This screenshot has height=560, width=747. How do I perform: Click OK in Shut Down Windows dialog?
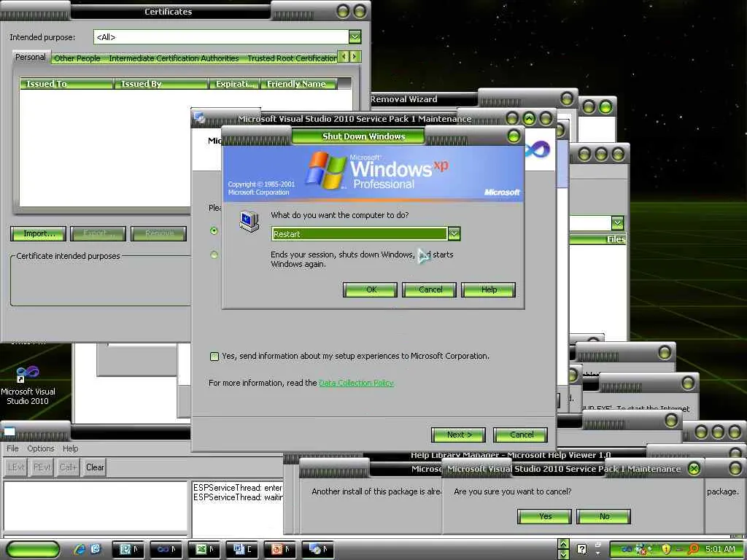point(370,289)
